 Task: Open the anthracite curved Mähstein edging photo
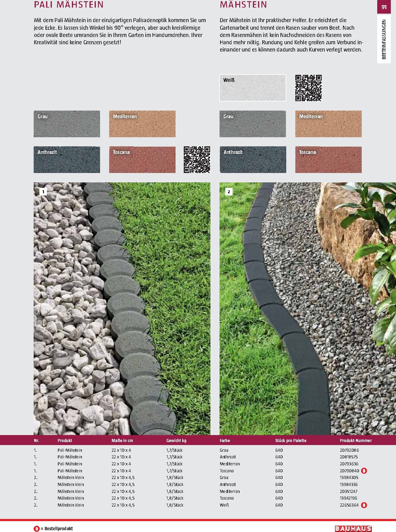click(307, 308)
